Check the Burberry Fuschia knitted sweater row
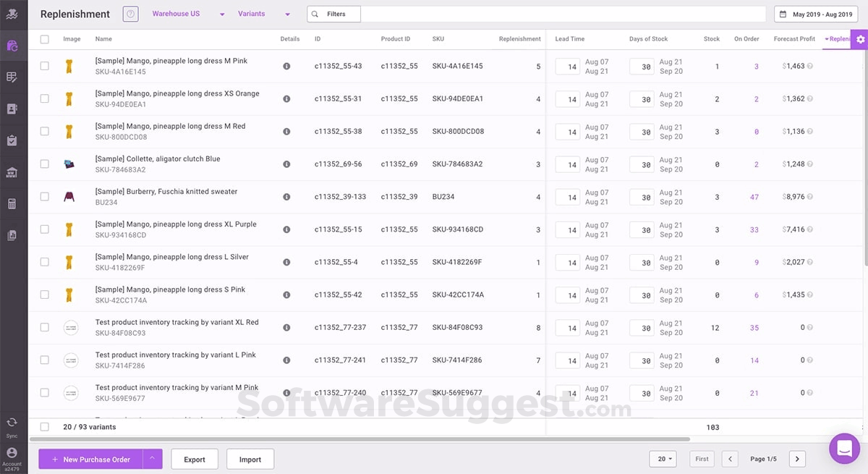 44,196
